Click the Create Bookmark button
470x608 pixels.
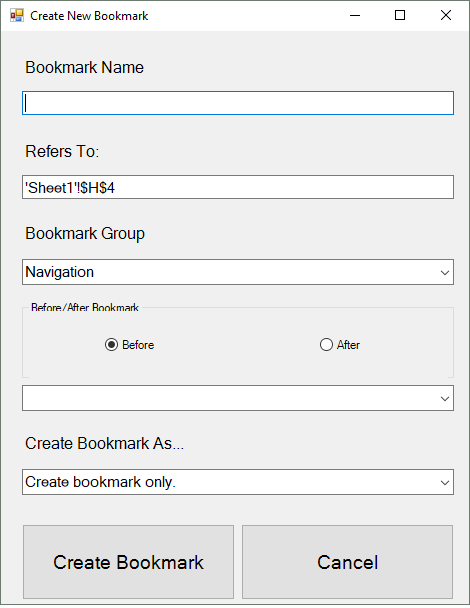pos(128,562)
